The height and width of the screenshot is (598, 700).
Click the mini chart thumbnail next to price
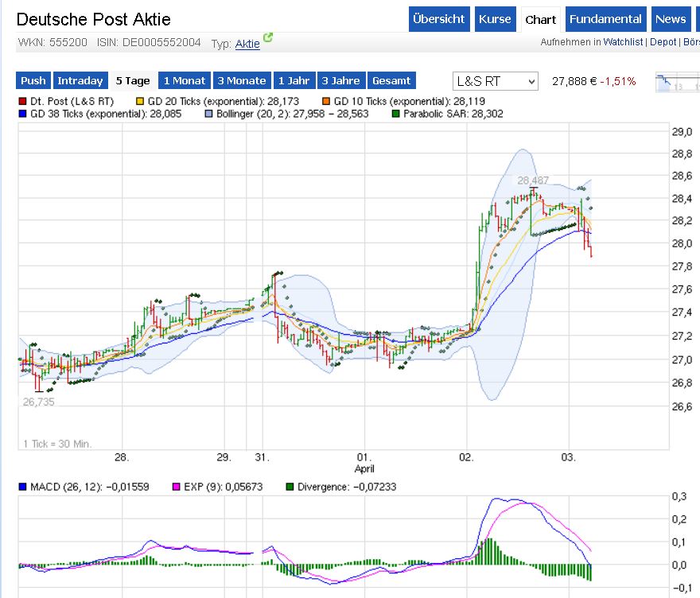tap(676, 82)
